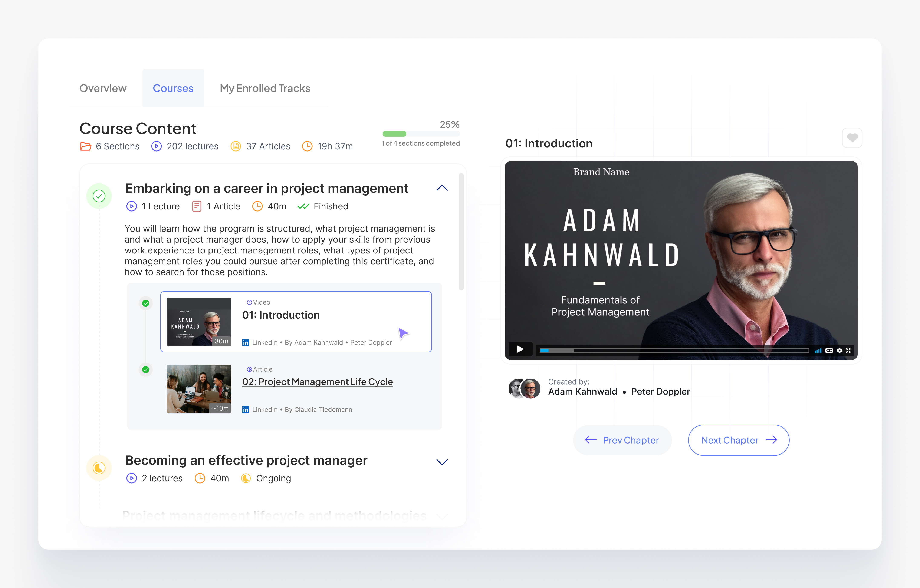Click the right arrow in Next Chapter
This screenshot has width=920, height=588.
coord(771,440)
